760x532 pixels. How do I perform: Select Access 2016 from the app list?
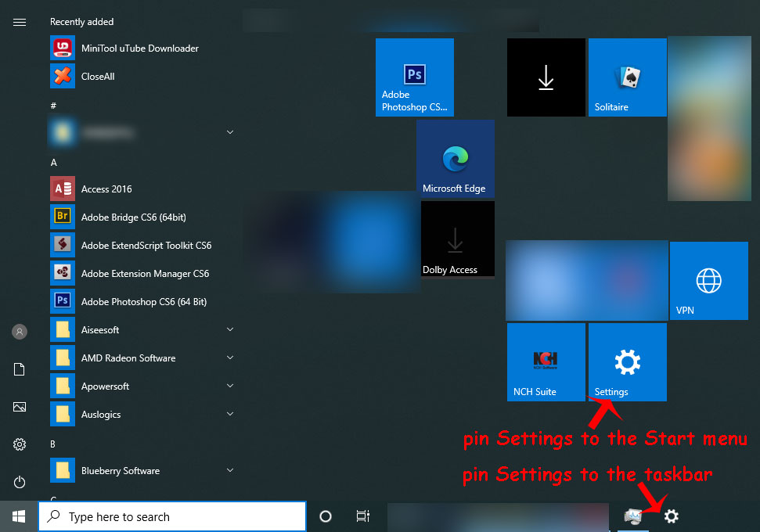pos(105,189)
